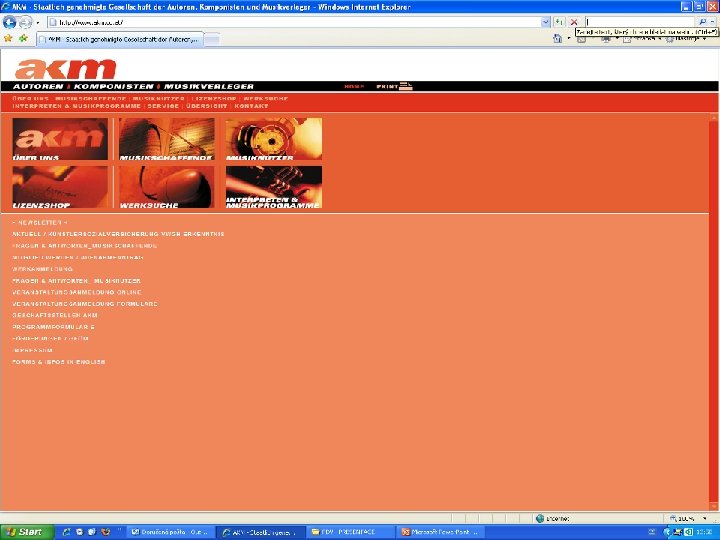The image size is (720, 540).
Task: Click FORMS & INFOS IN ENGLISH link
Action: point(59,362)
